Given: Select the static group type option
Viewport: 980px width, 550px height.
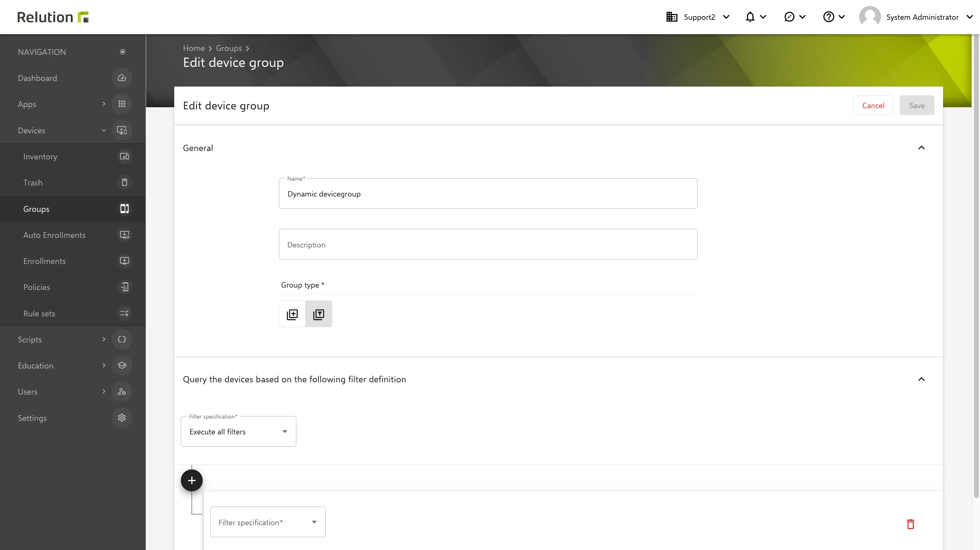Looking at the screenshot, I should tap(292, 314).
